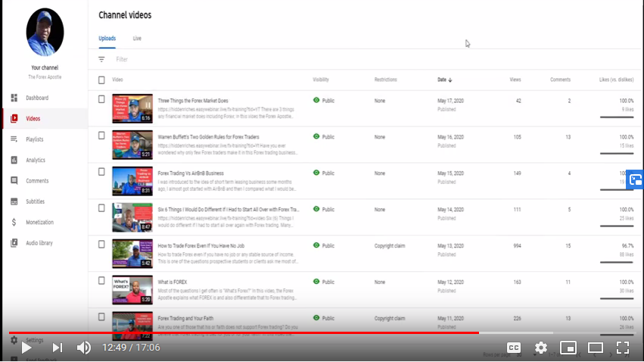Click Copyright claim on No Job video row
The image size is (644, 362).
[390, 245]
